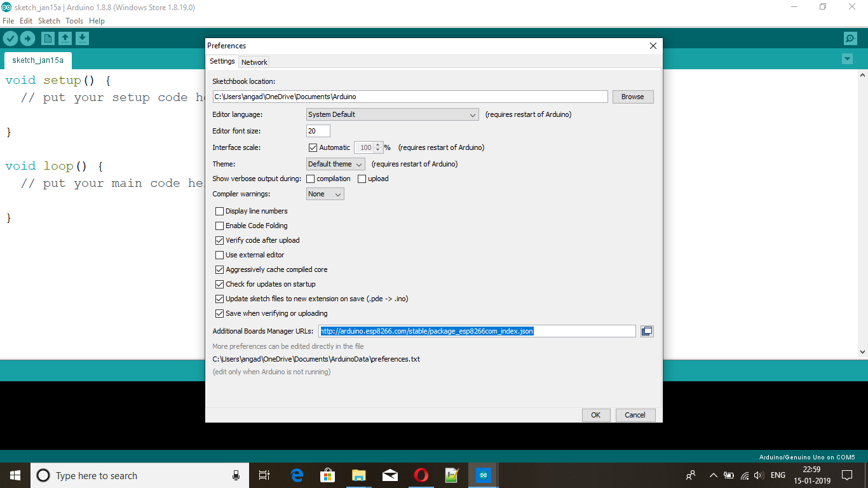Open the Serial Monitor icon

tap(850, 38)
